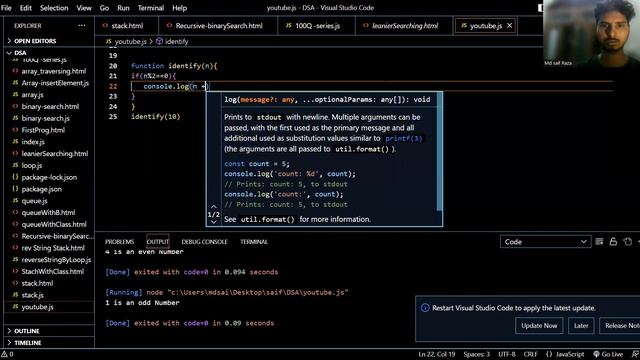This screenshot has width=640, height=360.
Task: Switch to the Terminal panel tab
Action: [254, 242]
